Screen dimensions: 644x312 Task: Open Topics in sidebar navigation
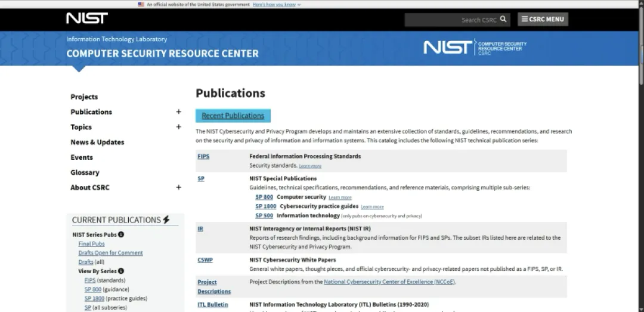[81, 127]
